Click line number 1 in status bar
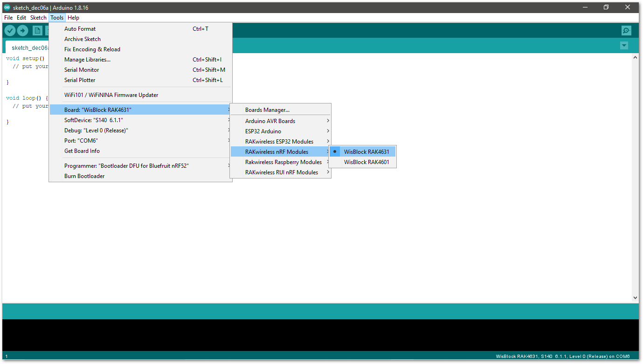The width and height of the screenshot is (643, 364). coord(7,357)
